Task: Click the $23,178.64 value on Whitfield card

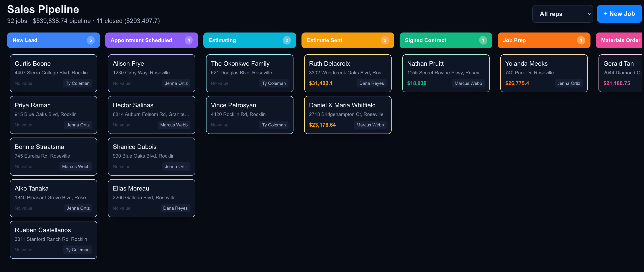Action: coord(322,125)
